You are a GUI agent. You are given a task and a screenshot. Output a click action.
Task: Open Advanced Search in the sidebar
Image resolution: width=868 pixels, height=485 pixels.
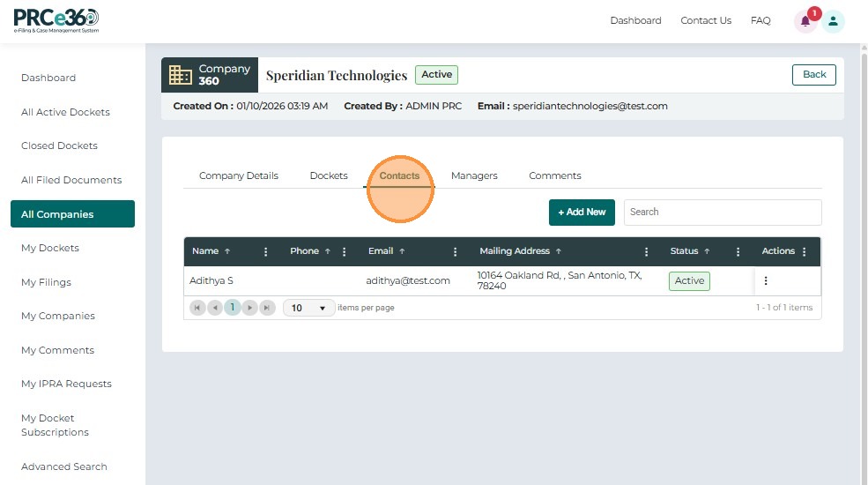coord(64,467)
